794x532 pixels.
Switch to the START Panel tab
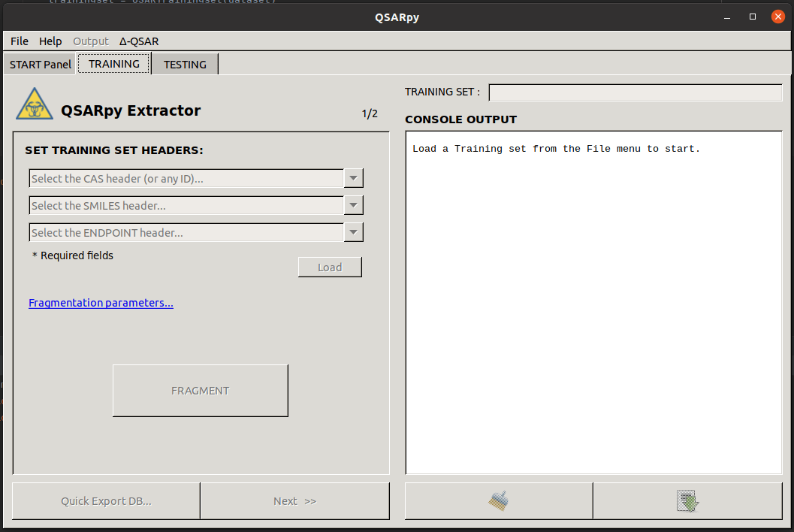[x=41, y=65]
